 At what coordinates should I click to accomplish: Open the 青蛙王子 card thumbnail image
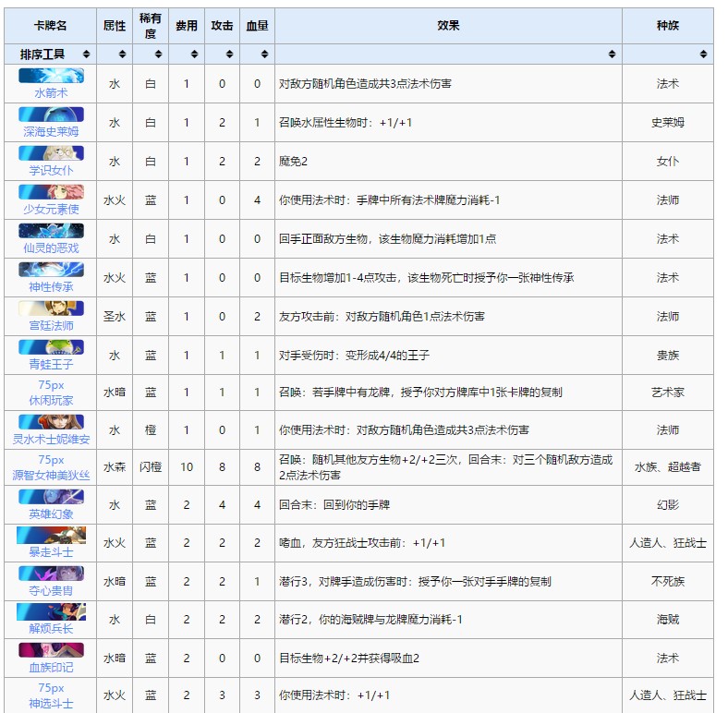[x=51, y=346]
